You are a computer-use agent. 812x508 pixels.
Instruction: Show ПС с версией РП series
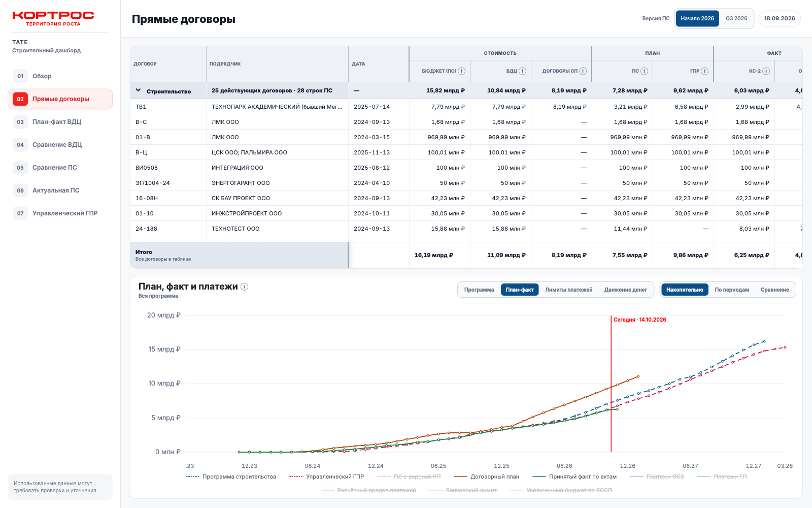point(409,477)
